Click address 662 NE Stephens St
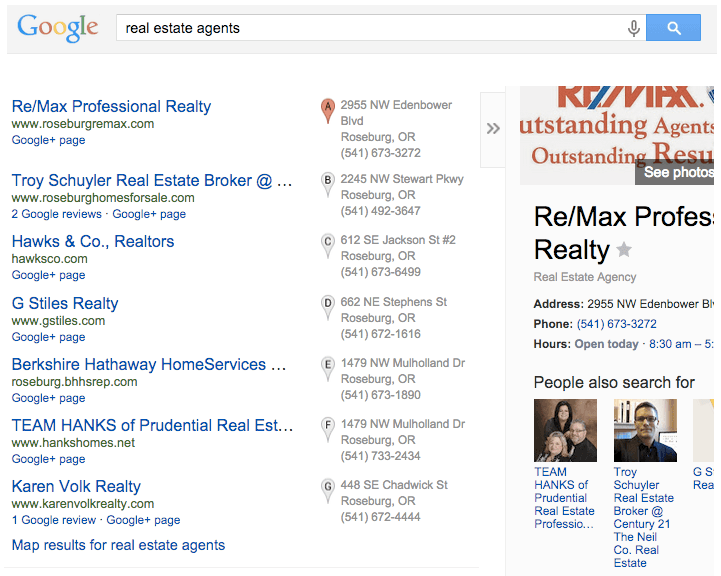The image size is (721, 576). point(394,302)
